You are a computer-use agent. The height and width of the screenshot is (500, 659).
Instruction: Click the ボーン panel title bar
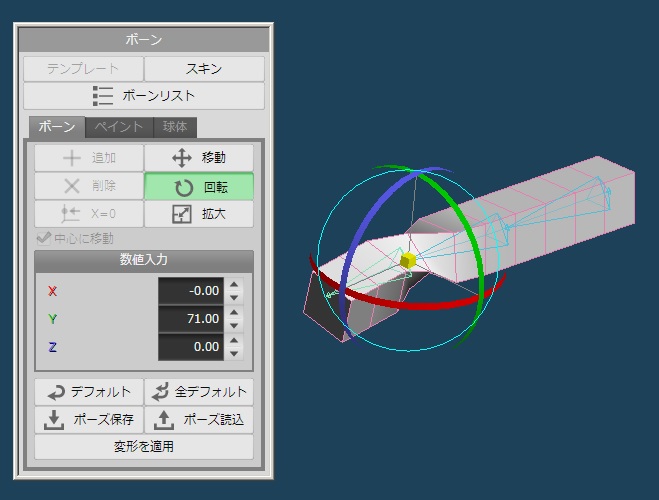pyautogui.click(x=144, y=39)
